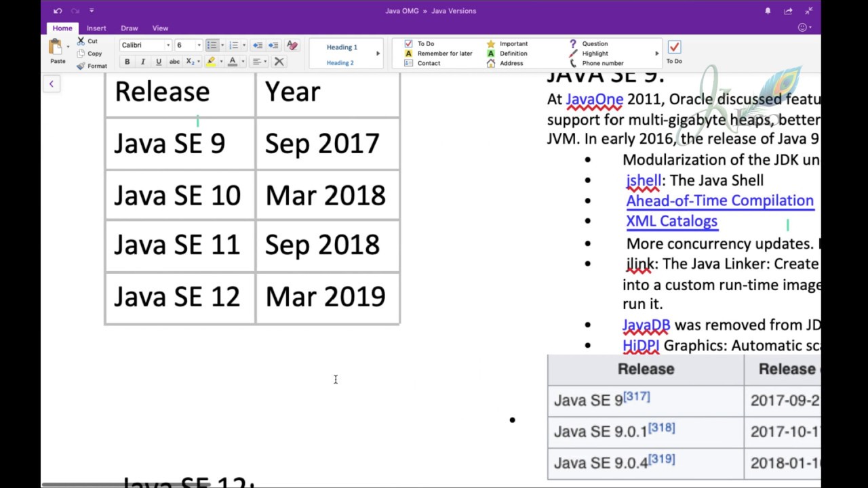Click the Paste clipboard icon

click(56, 47)
